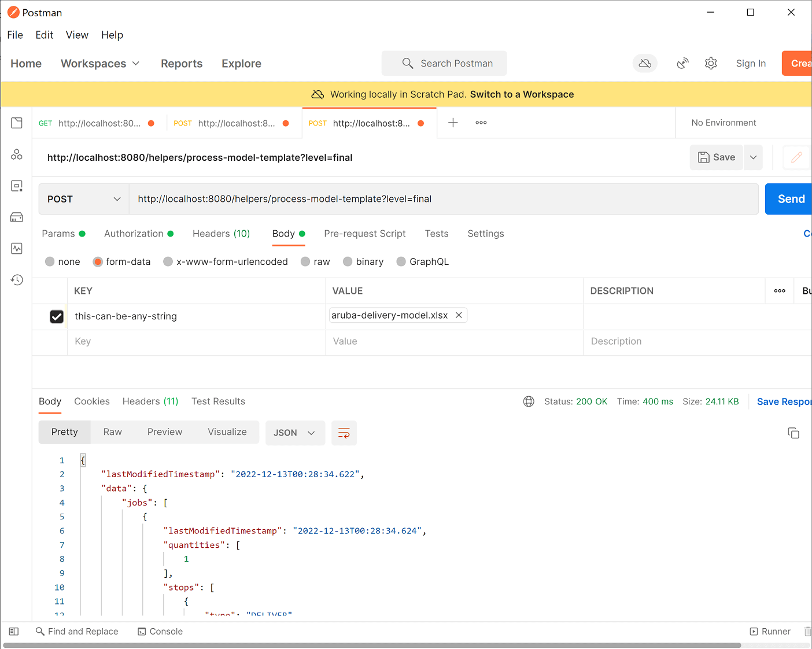Image resolution: width=812 pixels, height=649 pixels.
Task: Click the horizontal scrollbar at the bottom
Action: pos(371,645)
